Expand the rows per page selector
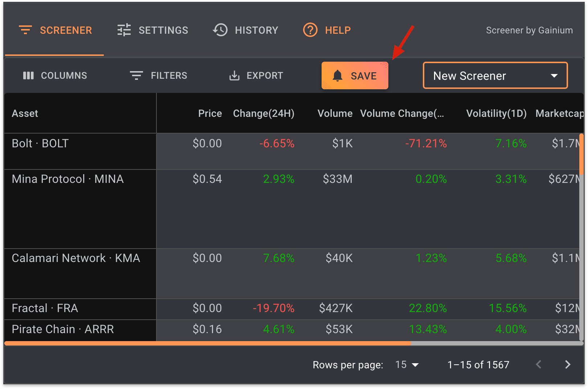The height and width of the screenshot is (389, 588). coord(407,365)
